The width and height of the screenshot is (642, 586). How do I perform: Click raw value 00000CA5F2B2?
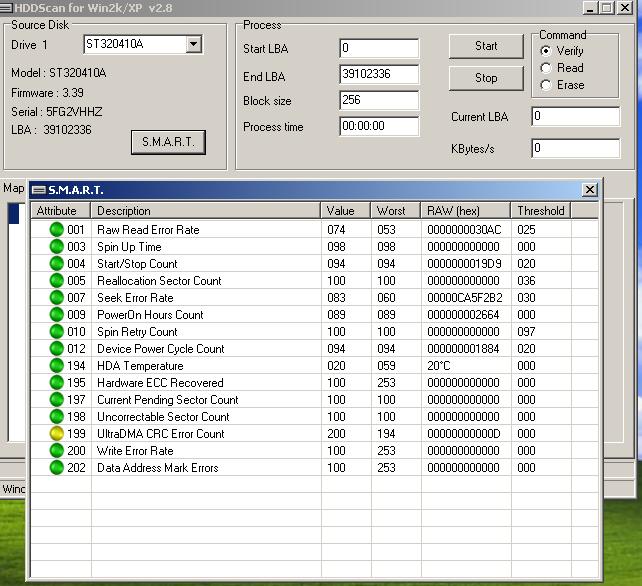465,298
